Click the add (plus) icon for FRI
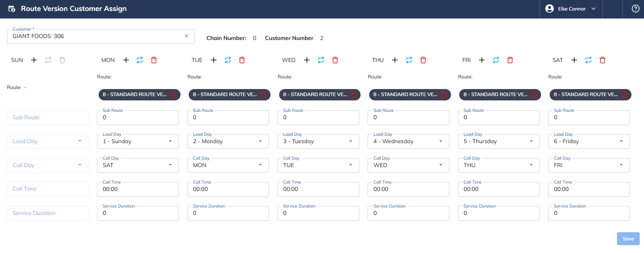The image size is (644, 253). click(482, 60)
